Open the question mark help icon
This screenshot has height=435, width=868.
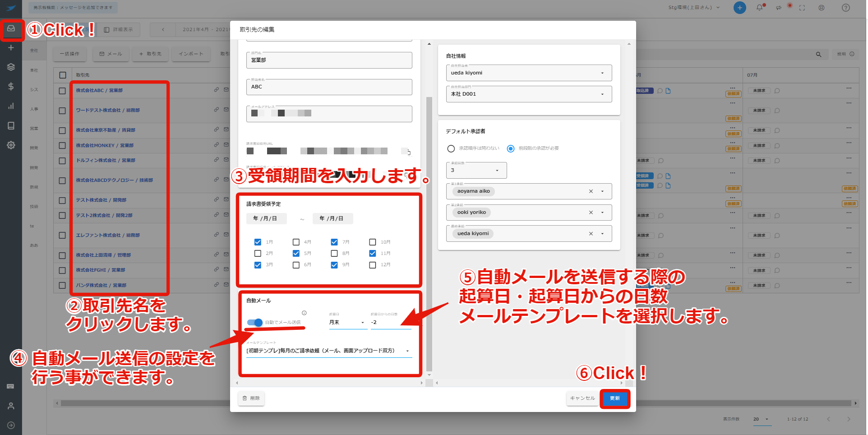(x=846, y=8)
